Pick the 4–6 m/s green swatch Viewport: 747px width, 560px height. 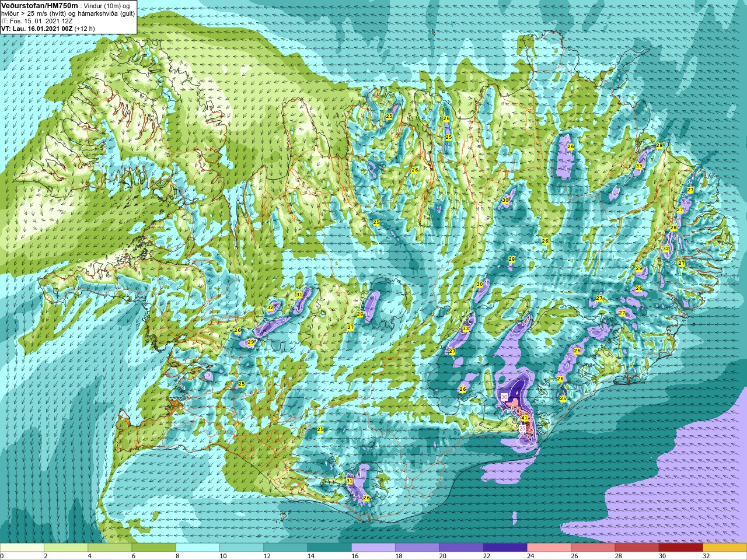coord(110,548)
